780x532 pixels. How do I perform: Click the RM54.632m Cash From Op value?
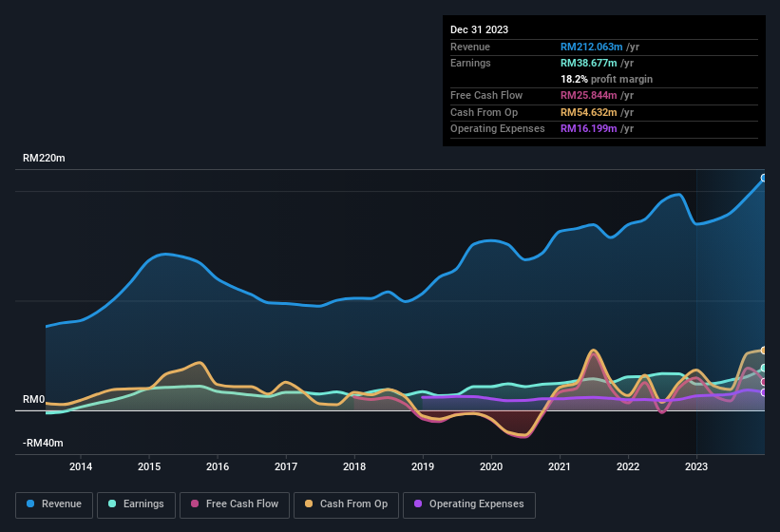coord(593,112)
